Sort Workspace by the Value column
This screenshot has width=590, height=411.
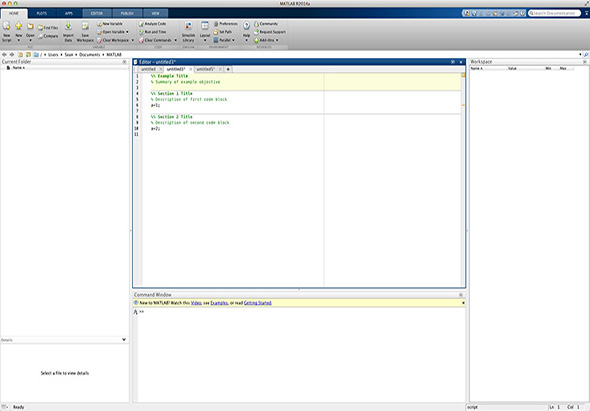point(512,68)
